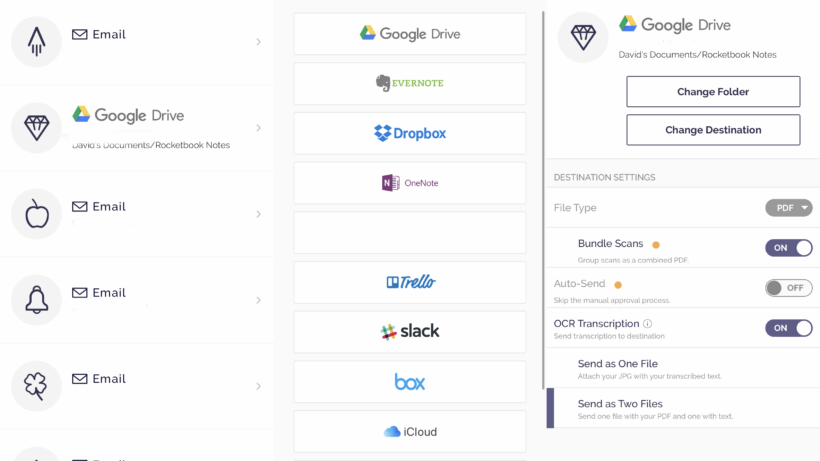Click the diamond icon in settings header
The width and height of the screenshot is (820, 461).
pyautogui.click(x=583, y=38)
